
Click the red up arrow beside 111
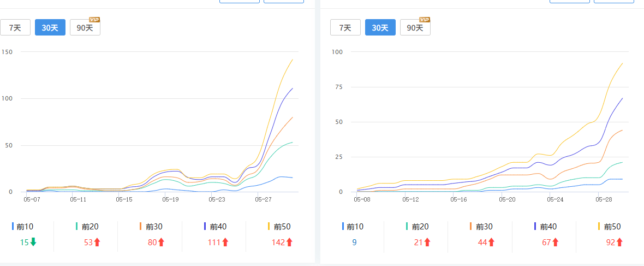[x=225, y=242]
